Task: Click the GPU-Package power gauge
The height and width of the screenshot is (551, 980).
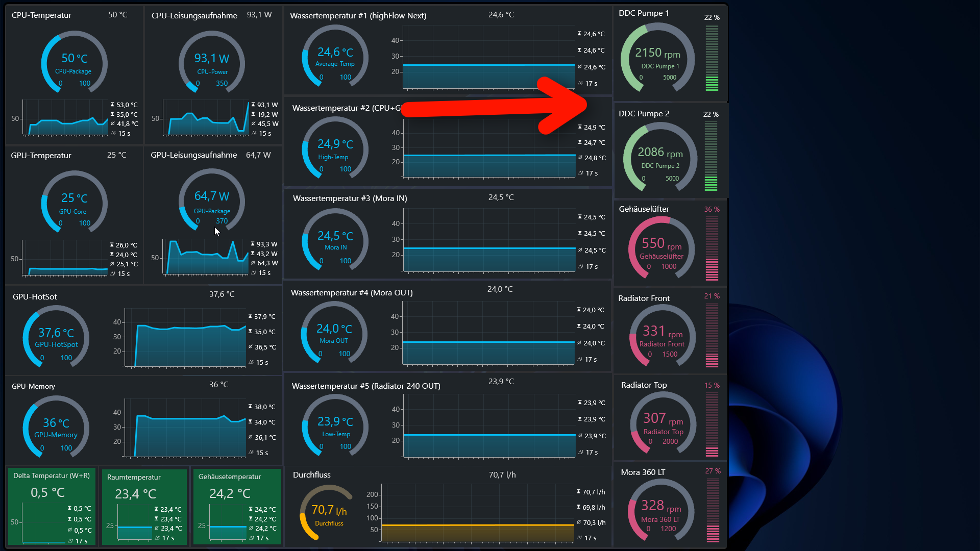Action: pyautogui.click(x=211, y=202)
